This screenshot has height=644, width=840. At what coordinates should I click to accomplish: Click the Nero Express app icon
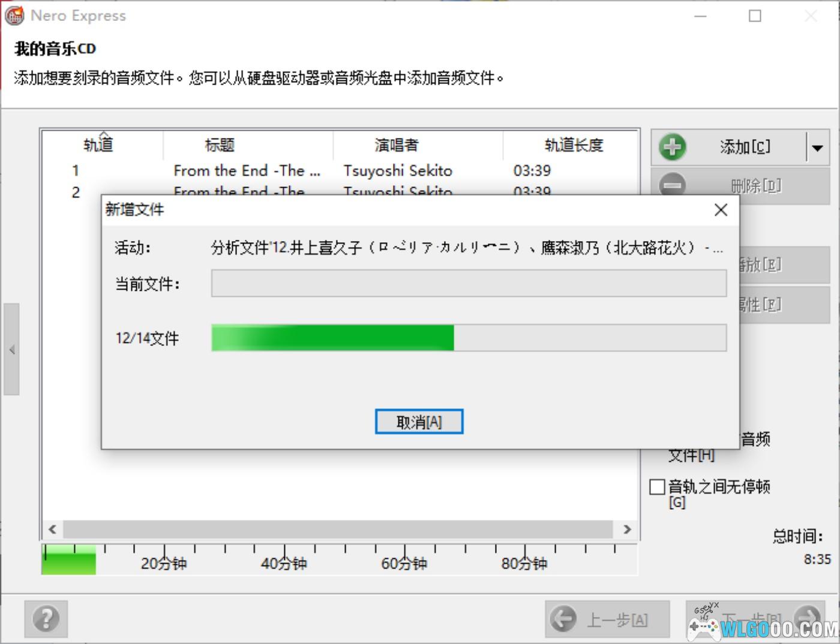click(14, 16)
